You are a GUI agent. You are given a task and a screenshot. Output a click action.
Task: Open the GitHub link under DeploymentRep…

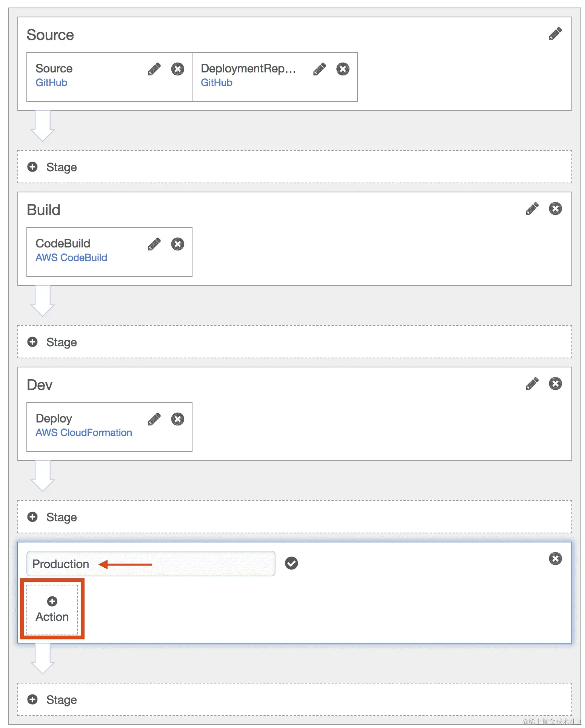pos(217,83)
